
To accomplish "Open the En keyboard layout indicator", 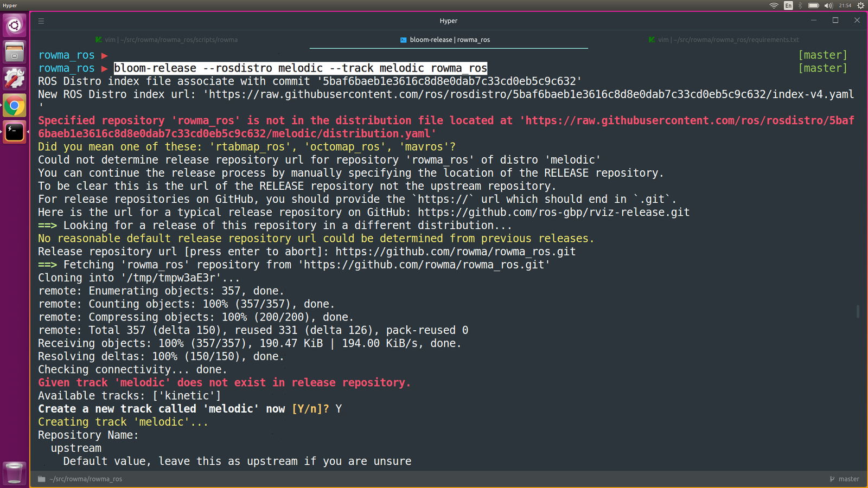I will (x=788, y=5).
